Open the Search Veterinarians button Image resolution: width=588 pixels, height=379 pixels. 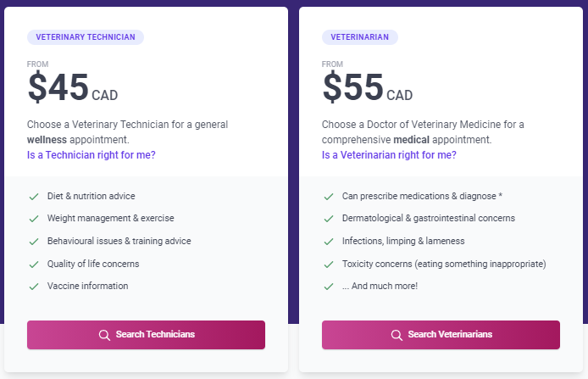pyautogui.click(x=441, y=335)
